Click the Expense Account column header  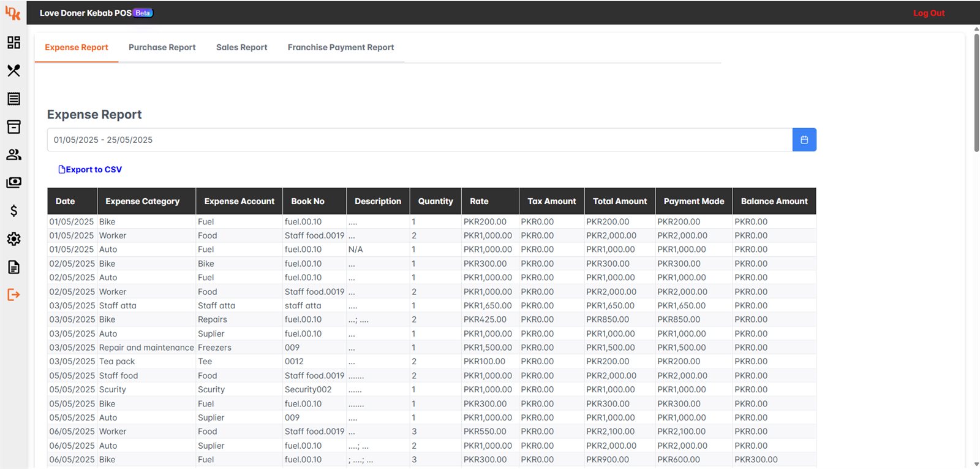tap(239, 201)
